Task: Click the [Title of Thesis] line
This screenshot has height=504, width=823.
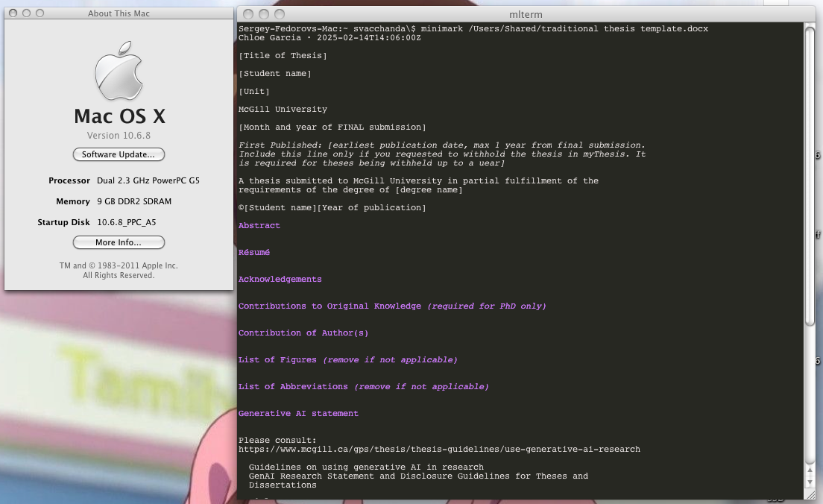Action: click(283, 56)
